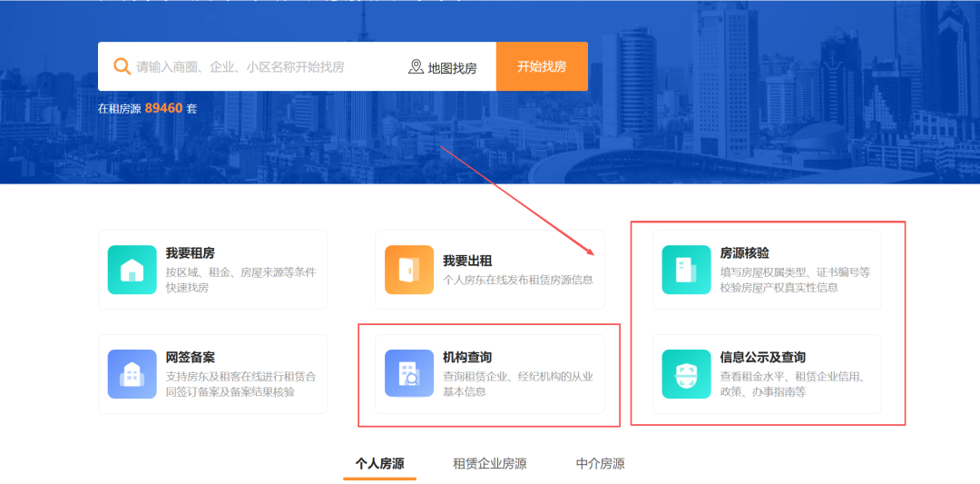The image size is (980, 484).
Task: Open the 我要出租 orange door icon
Action: tap(408, 270)
